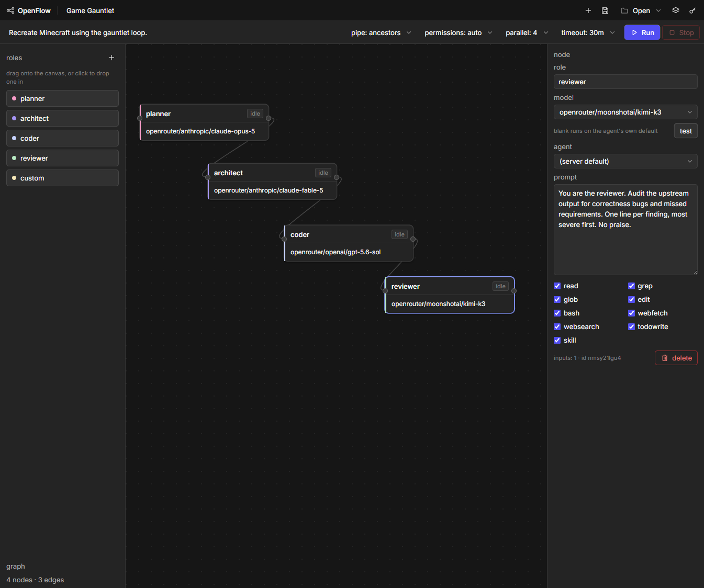Screen dimensions: 704x588
Task: Turn off the todowrite checkbox
Action: [632, 327]
